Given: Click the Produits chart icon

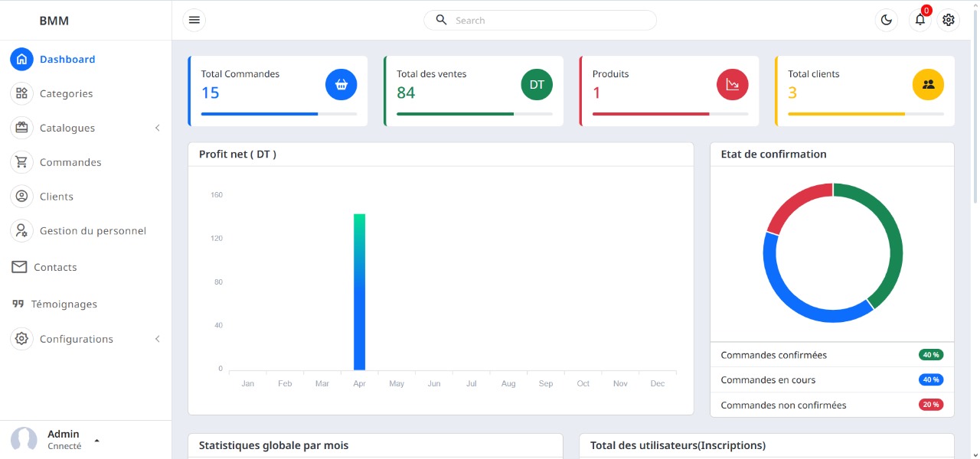Looking at the screenshot, I should click(733, 85).
